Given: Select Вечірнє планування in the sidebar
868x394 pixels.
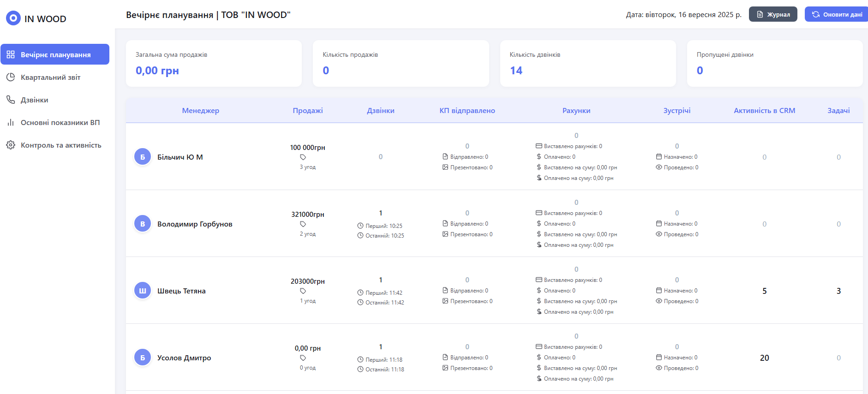Looking at the screenshot, I should click(x=55, y=54).
